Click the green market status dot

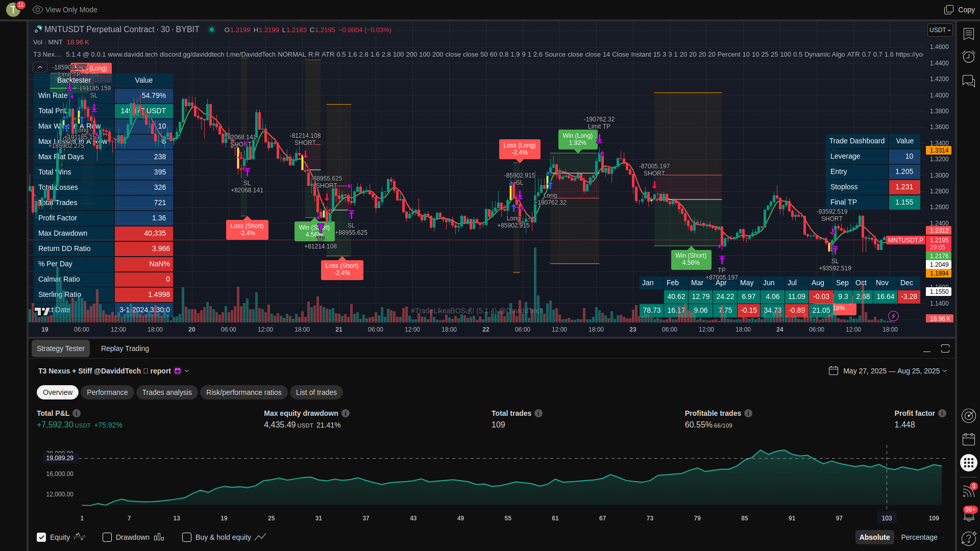click(x=211, y=30)
